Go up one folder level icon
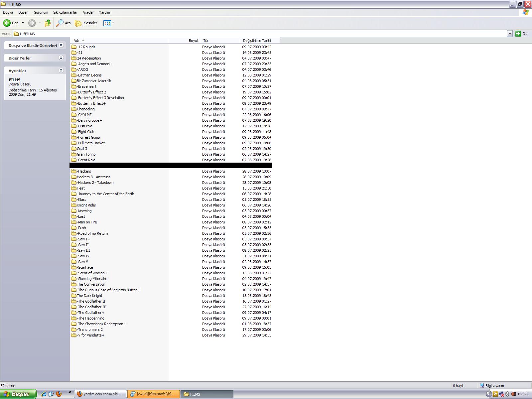Screen dimensions: 532x399 click(48, 23)
